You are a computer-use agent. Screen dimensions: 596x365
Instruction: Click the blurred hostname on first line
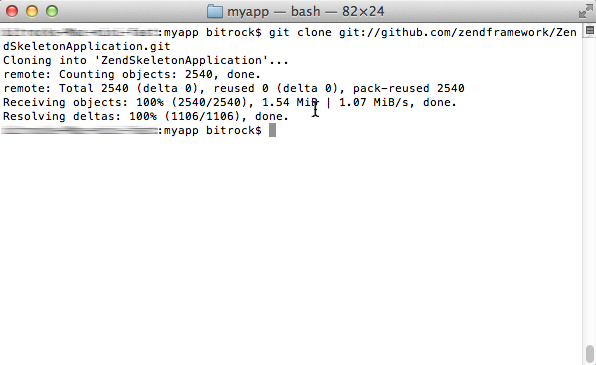[79, 32]
